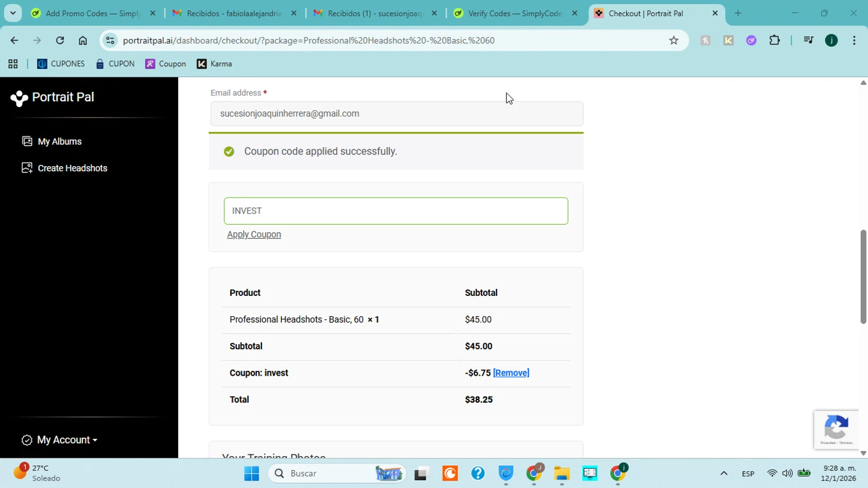Close the Verify Codes tab

pyautogui.click(x=575, y=13)
